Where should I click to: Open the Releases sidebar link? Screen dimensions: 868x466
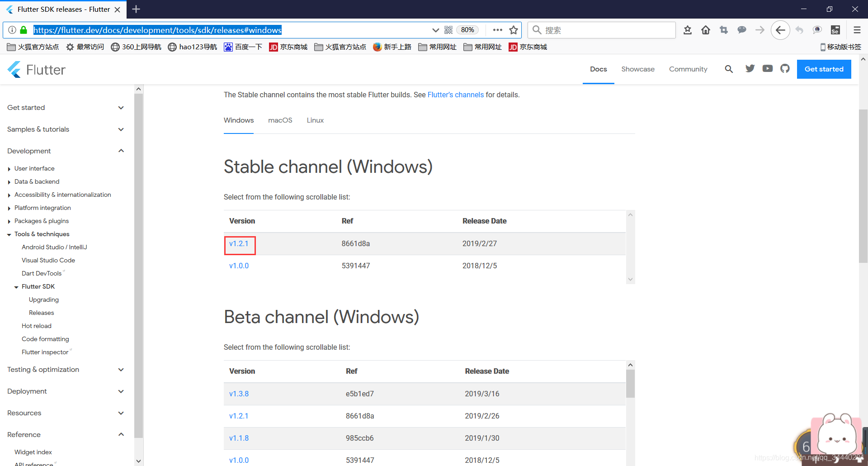(41, 313)
